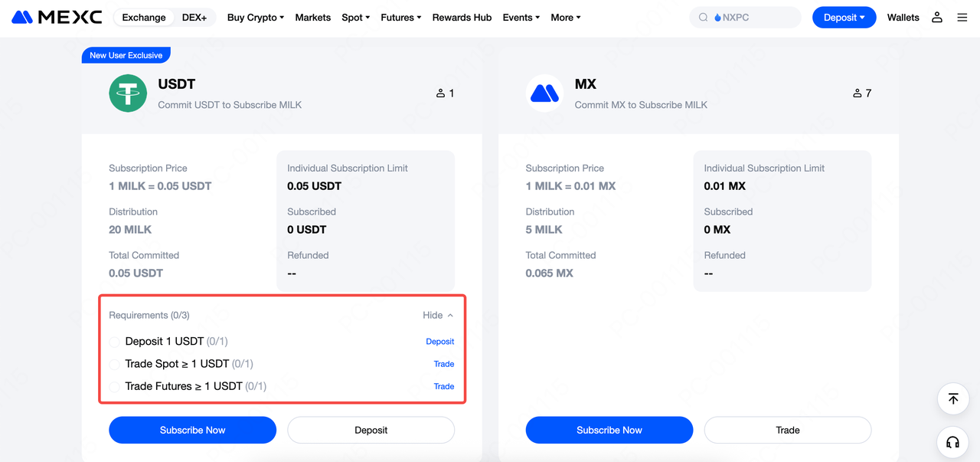Toggle the Trade Futures ≥ 1 USDT circle
Screen dimensions: 980x462
115,387
